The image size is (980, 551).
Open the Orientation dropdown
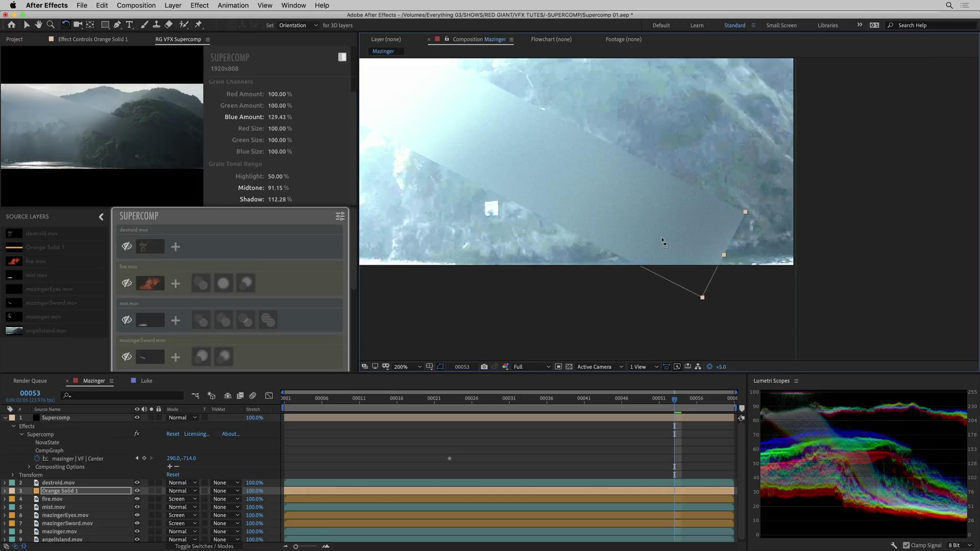tap(298, 25)
